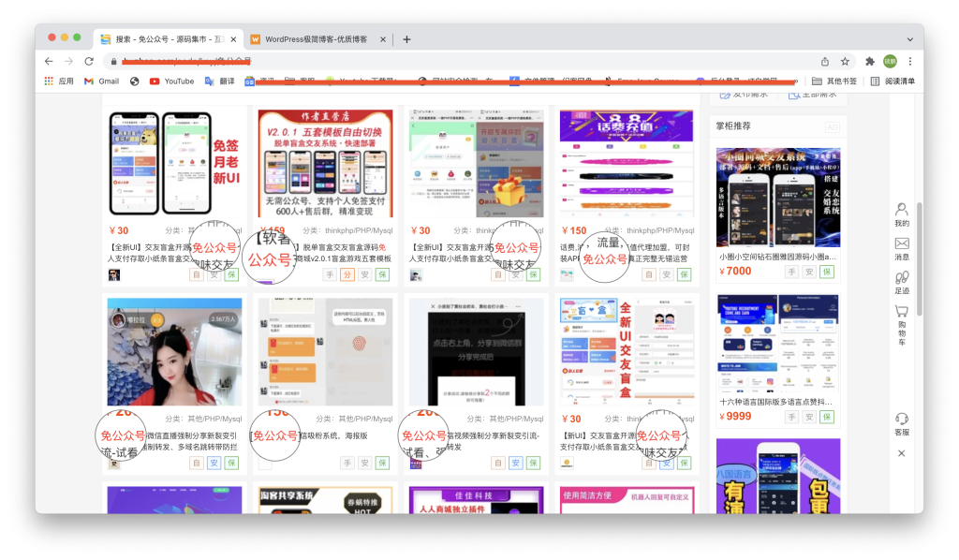Click the 话费 product title priced ¥150

pyautogui.click(x=627, y=253)
